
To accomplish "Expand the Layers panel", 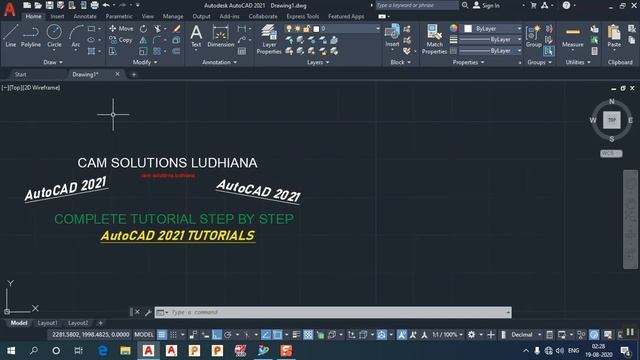I will [x=318, y=62].
